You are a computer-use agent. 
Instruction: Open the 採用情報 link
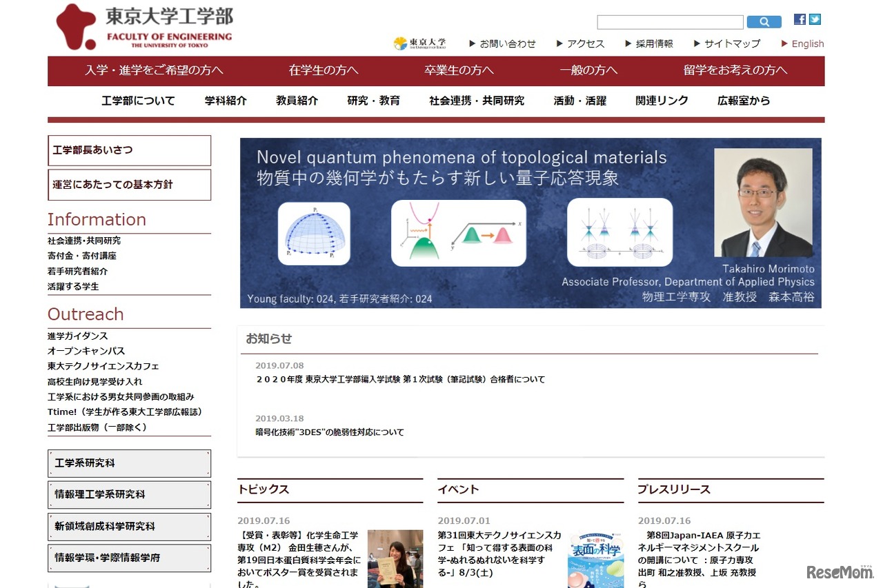tap(653, 43)
